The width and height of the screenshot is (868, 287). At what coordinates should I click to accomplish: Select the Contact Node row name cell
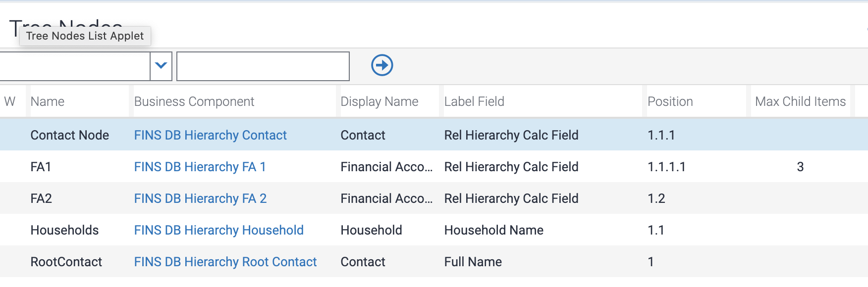click(69, 135)
